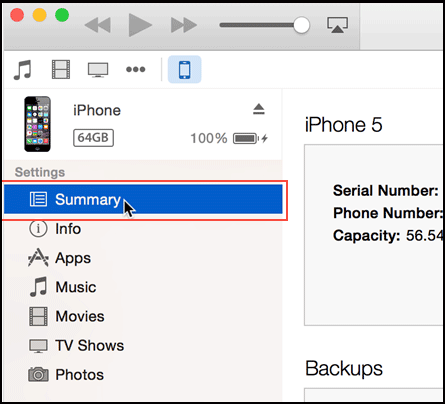The image size is (445, 404).
Task: Start playback with the Play button
Action: tap(140, 25)
